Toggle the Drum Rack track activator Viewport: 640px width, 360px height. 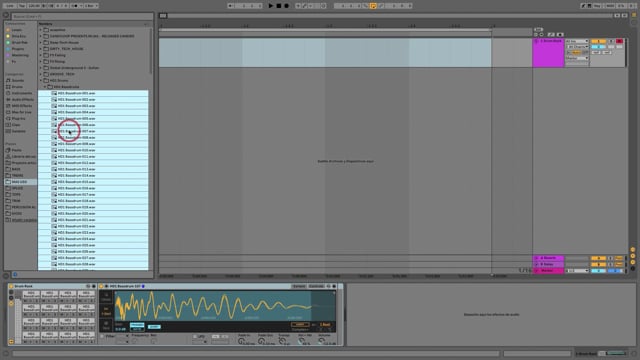pyautogui.click(x=598, y=41)
